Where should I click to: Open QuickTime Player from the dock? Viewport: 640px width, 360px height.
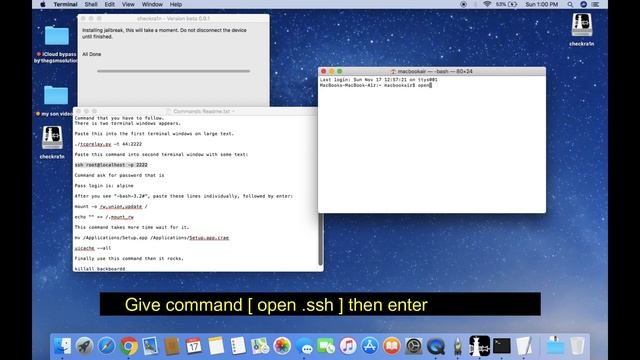pos(436,346)
